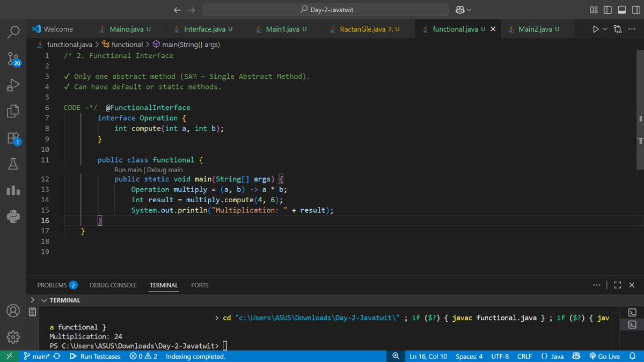644x362 pixels.
Task: Click 'UTF-8' encoding in status bar
Action: [500, 357]
